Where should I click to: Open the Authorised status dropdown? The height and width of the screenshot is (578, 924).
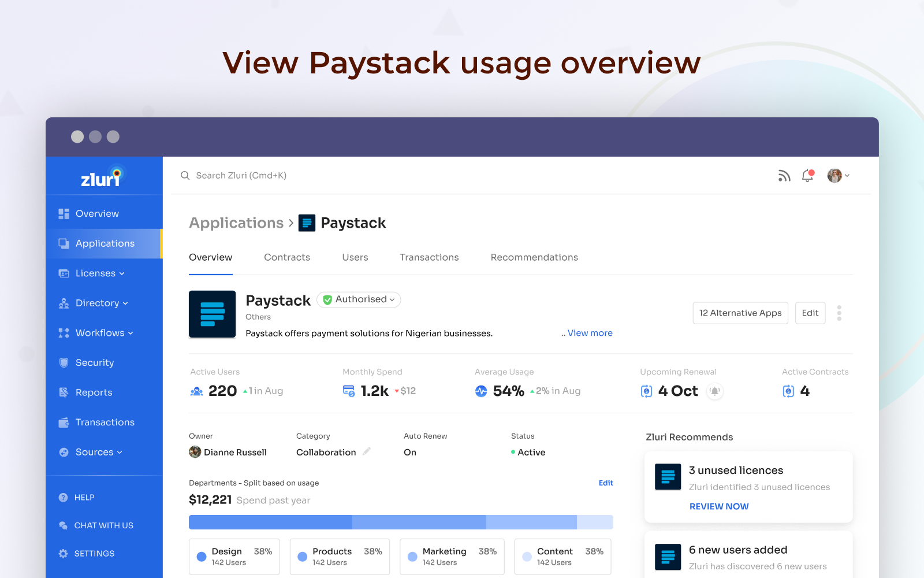(x=359, y=299)
